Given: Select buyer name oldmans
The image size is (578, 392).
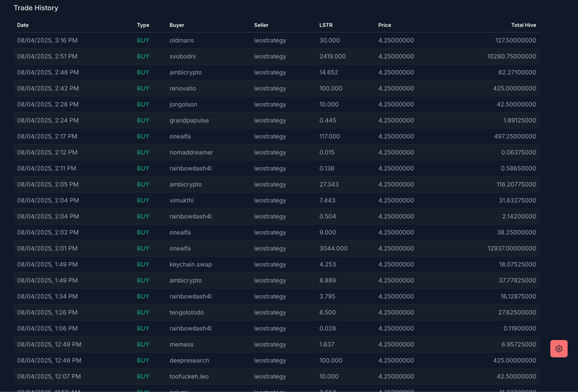Looking at the screenshot, I should tap(181, 41).
